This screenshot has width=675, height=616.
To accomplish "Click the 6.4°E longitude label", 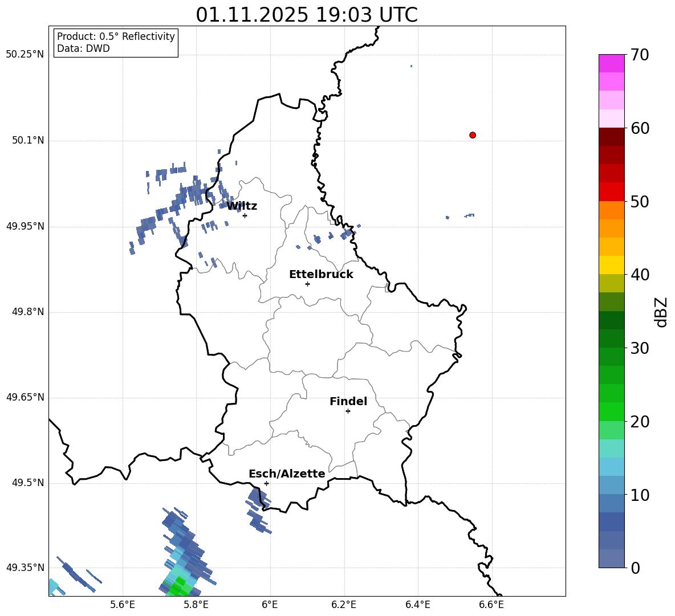I will (417, 605).
